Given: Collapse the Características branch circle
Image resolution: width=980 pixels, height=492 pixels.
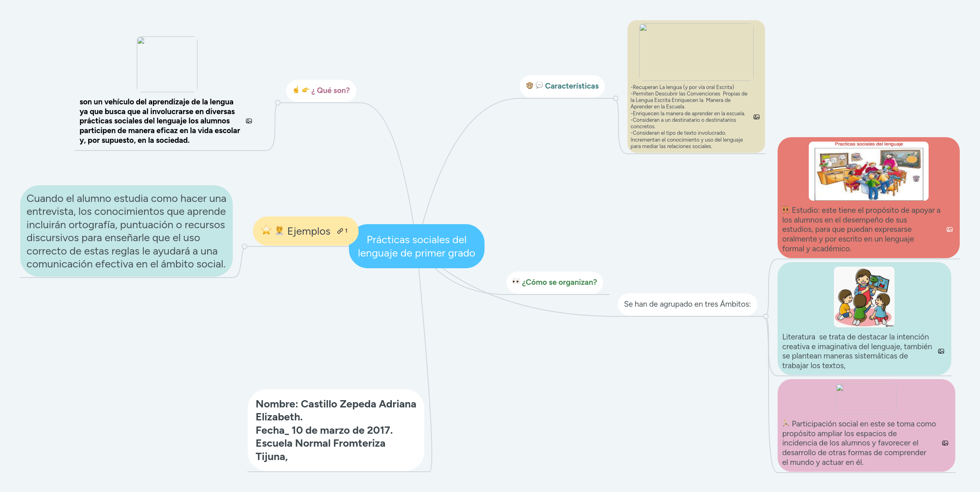Looking at the screenshot, I should coord(616,98).
